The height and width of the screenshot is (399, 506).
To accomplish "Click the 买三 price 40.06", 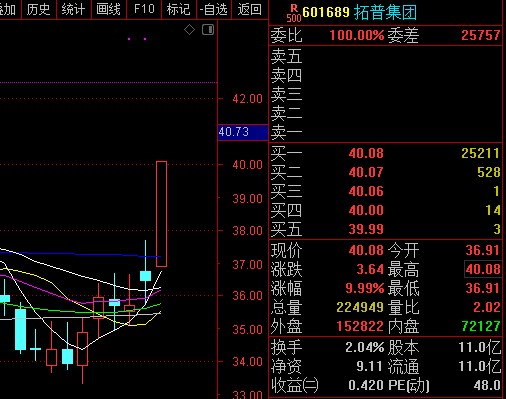I will pyautogui.click(x=366, y=191).
